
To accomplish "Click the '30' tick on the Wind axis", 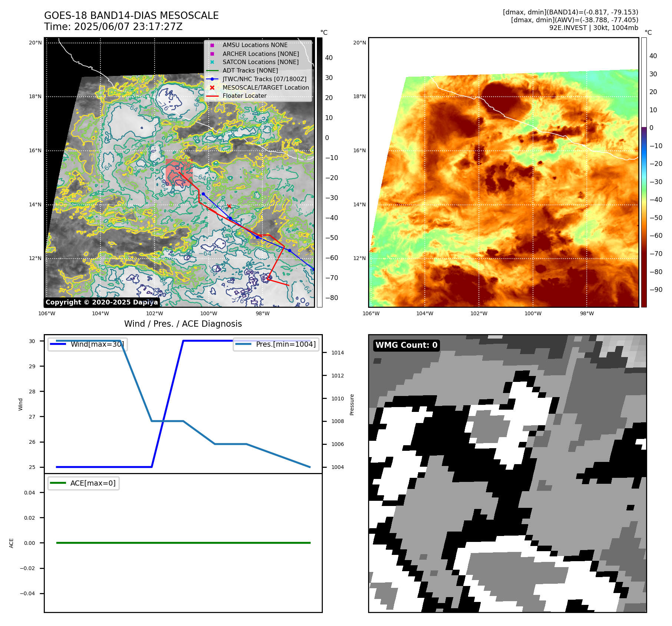I will 32,341.
